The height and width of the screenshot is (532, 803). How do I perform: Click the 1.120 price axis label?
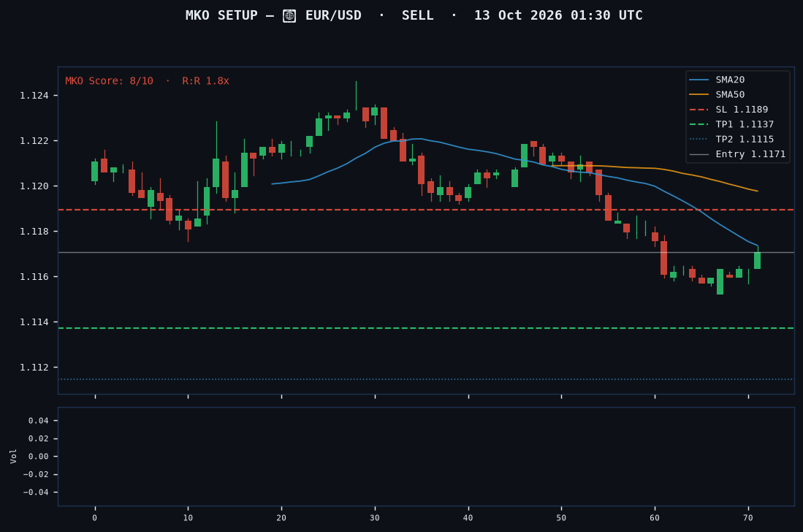34,186
